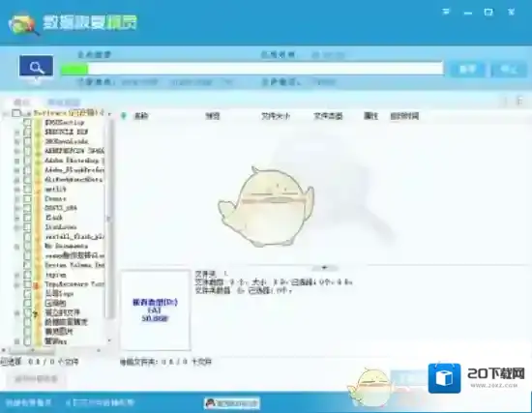Tick the checkbox for Adobe Photoshop folder

(27, 161)
